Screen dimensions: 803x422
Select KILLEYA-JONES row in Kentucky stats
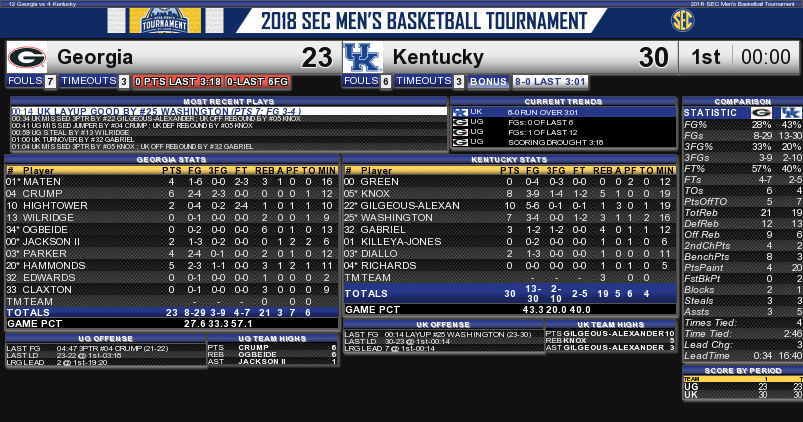[x=510, y=242]
